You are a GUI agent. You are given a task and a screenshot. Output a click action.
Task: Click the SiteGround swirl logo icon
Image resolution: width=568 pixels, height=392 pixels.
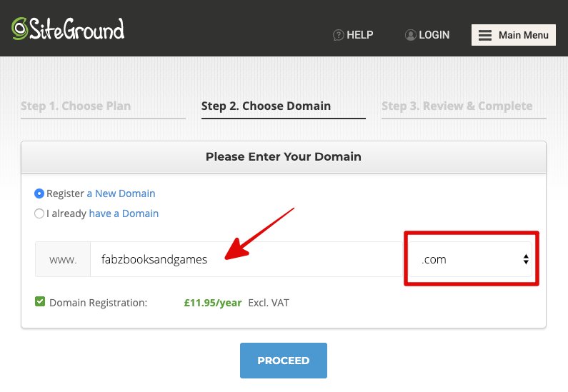point(19,29)
